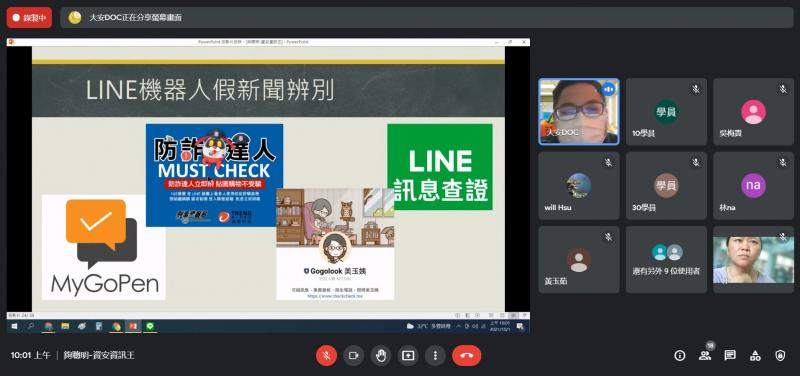Click the 黃玉茹 participant tile

pos(579,260)
